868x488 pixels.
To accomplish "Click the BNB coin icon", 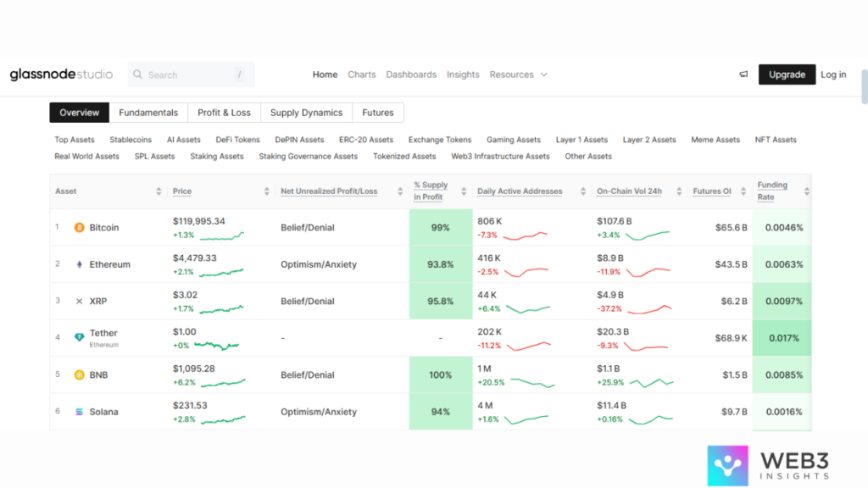I will point(79,374).
